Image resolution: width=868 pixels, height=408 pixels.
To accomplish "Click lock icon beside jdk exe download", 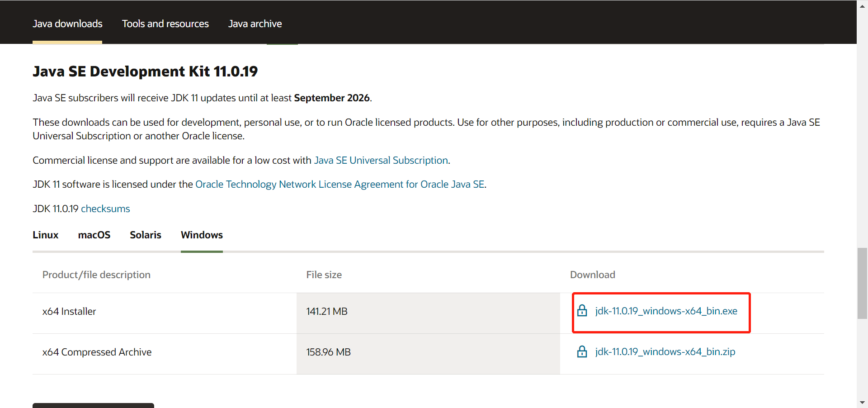I will pyautogui.click(x=582, y=311).
